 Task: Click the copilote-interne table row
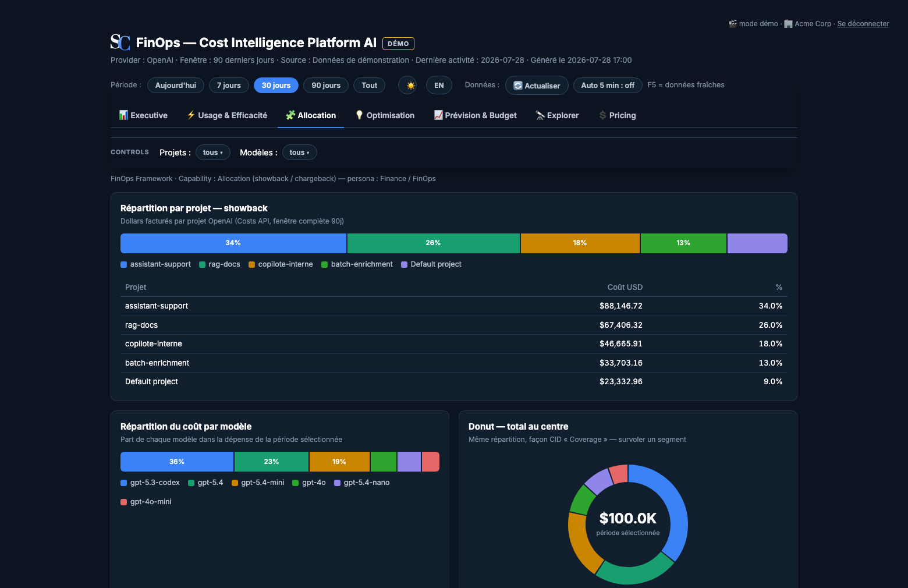pos(454,344)
